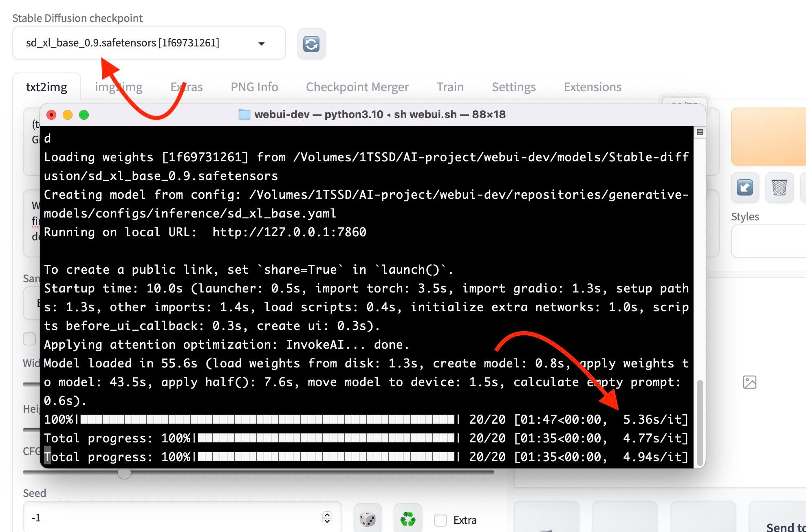Enable the Extra seed options checkbox
Viewport: 806px width, 532px height.
(440, 520)
